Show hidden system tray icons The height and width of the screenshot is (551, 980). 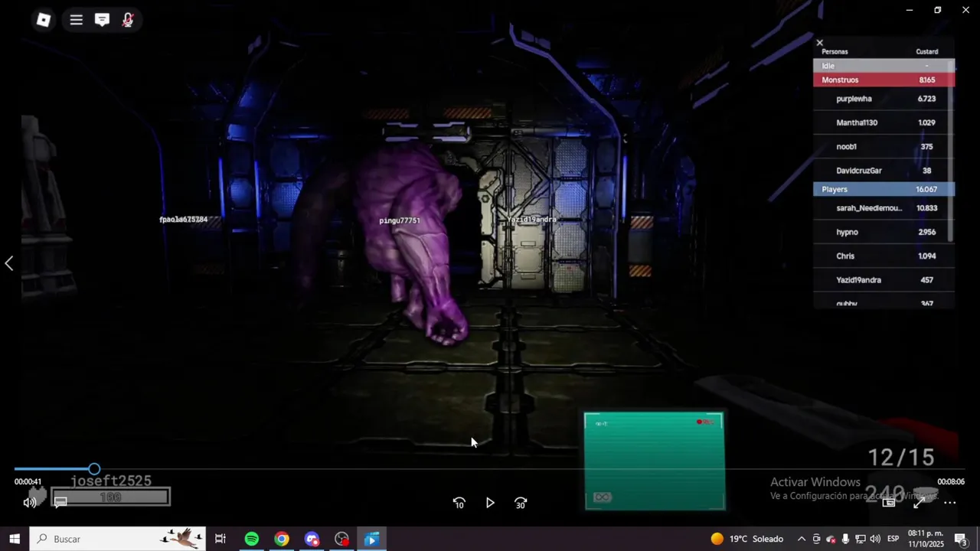[x=802, y=539]
